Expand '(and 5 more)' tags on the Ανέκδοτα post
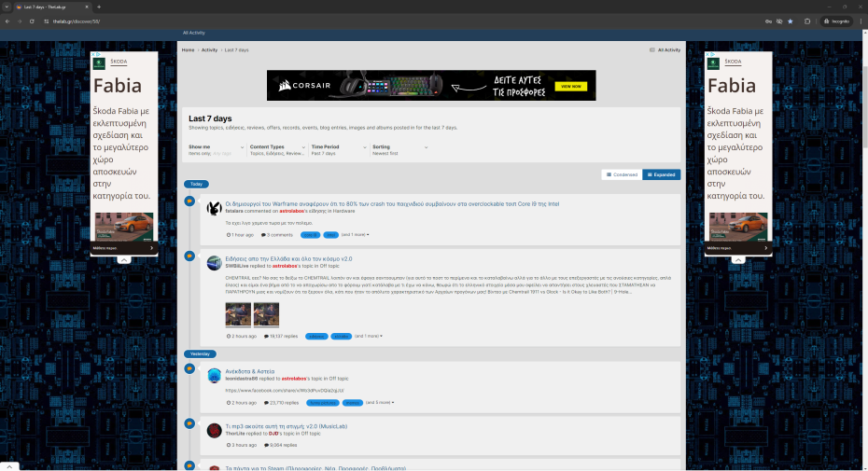The width and height of the screenshot is (868, 471). point(380,402)
